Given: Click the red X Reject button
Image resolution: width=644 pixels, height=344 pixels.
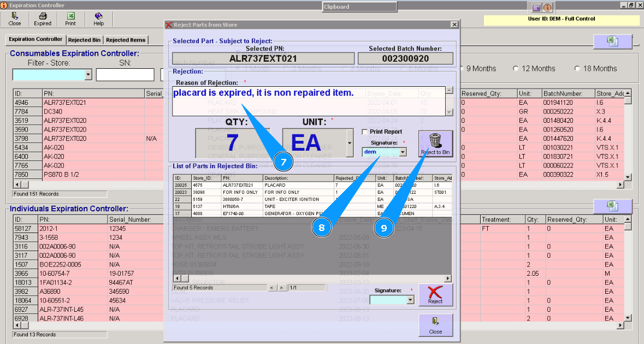Looking at the screenshot, I should tap(435, 295).
